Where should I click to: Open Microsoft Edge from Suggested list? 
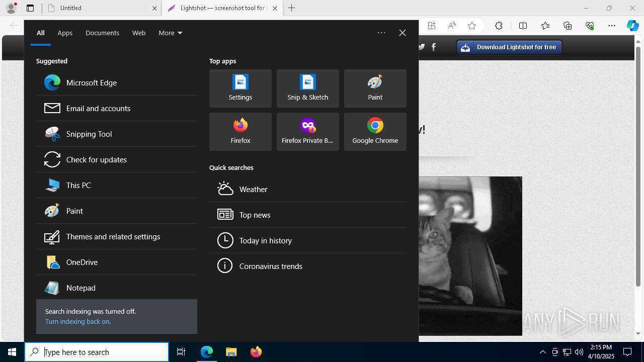pyautogui.click(x=117, y=82)
